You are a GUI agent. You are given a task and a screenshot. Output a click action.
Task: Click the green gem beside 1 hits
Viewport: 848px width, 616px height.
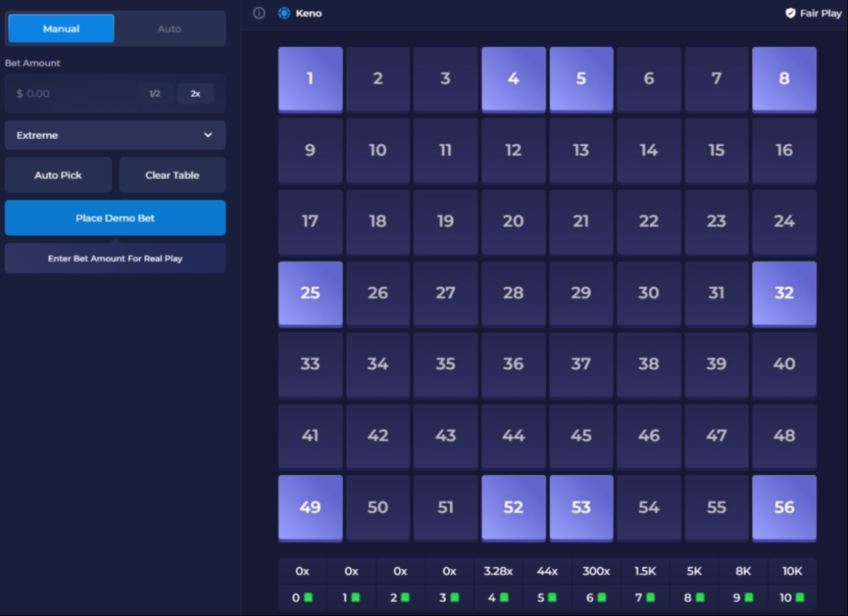pos(356,598)
